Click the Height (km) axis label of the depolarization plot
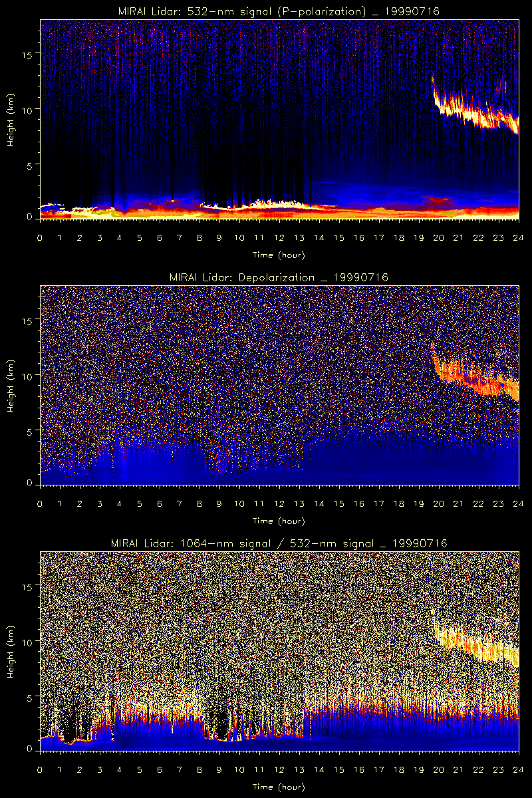 tap(11, 386)
